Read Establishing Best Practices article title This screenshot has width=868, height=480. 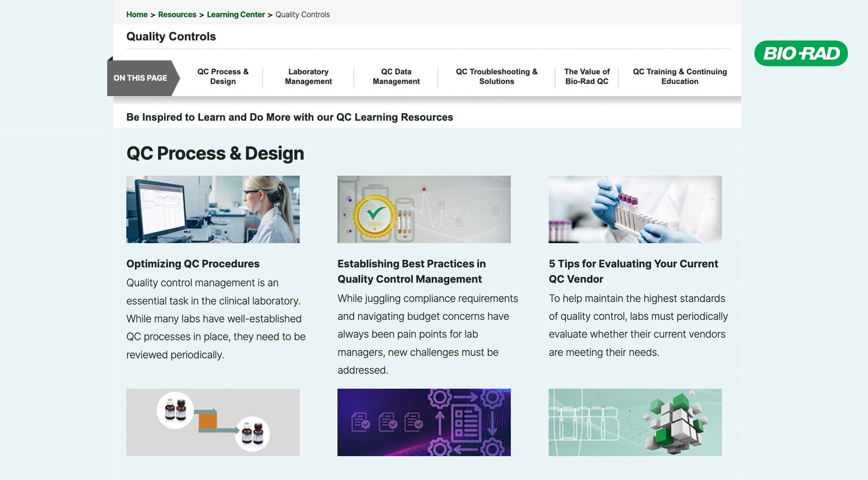click(x=411, y=271)
